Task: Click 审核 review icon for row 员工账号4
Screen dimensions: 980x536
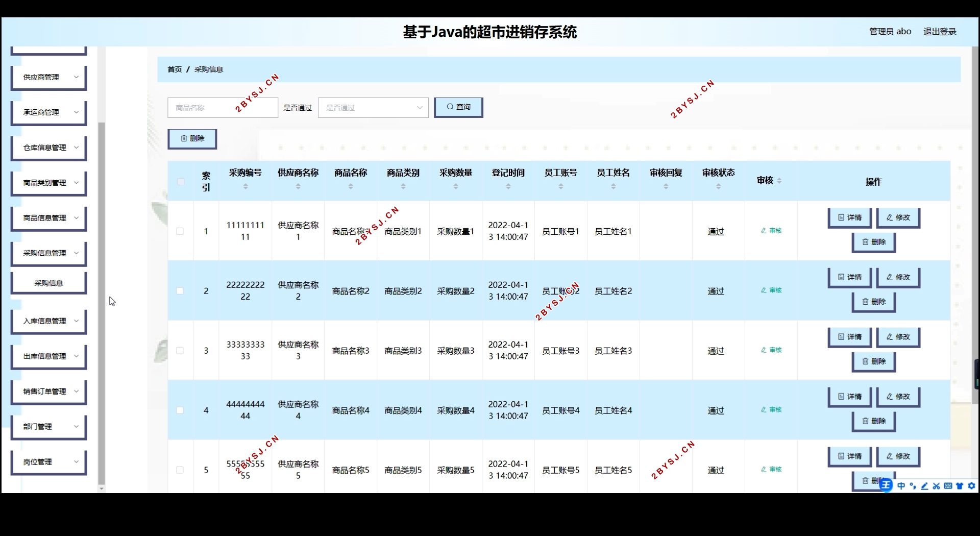Action: (771, 410)
